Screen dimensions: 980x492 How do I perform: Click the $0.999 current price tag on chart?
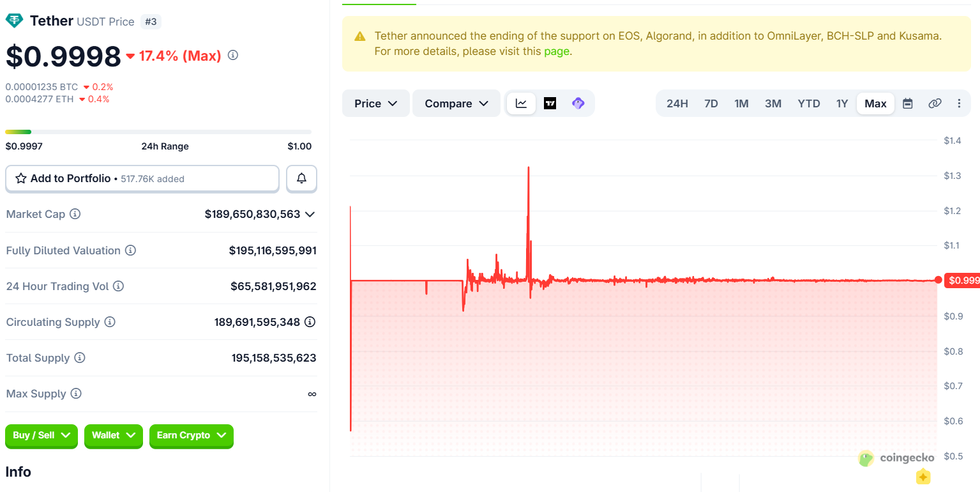[x=962, y=281]
